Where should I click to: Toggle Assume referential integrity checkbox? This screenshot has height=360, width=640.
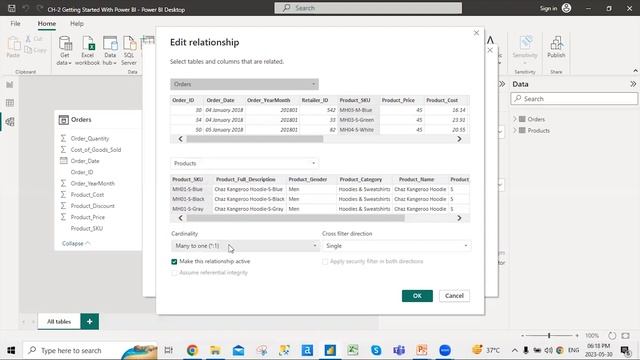(x=174, y=273)
